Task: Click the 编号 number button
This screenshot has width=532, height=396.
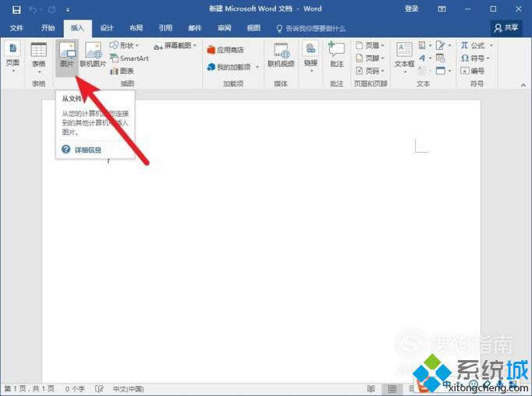Action: pos(472,70)
